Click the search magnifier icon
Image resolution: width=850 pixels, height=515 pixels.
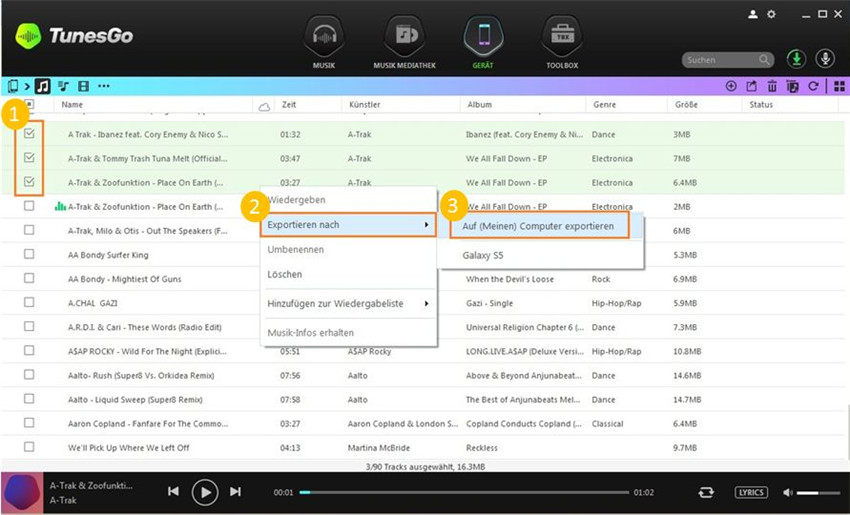(x=764, y=60)
